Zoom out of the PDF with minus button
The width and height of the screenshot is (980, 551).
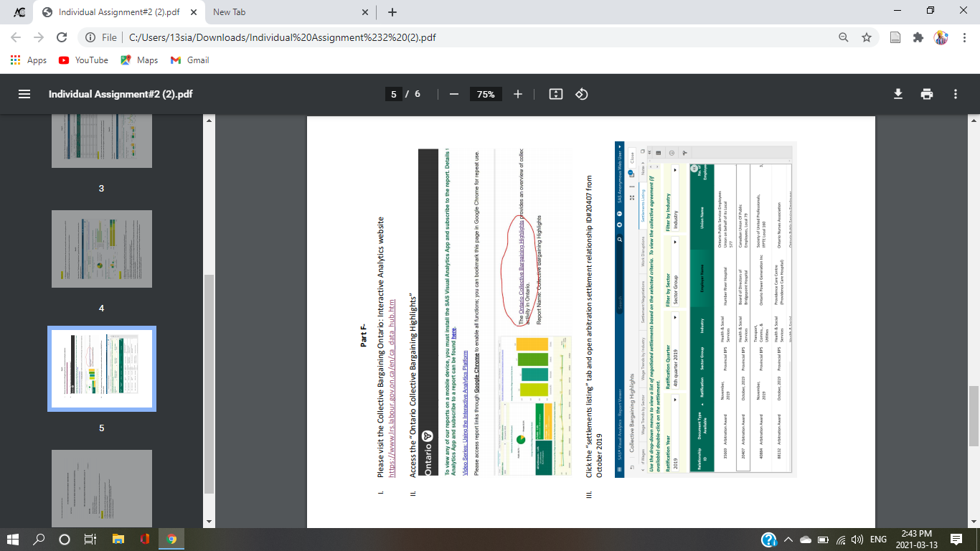point(453,94)
